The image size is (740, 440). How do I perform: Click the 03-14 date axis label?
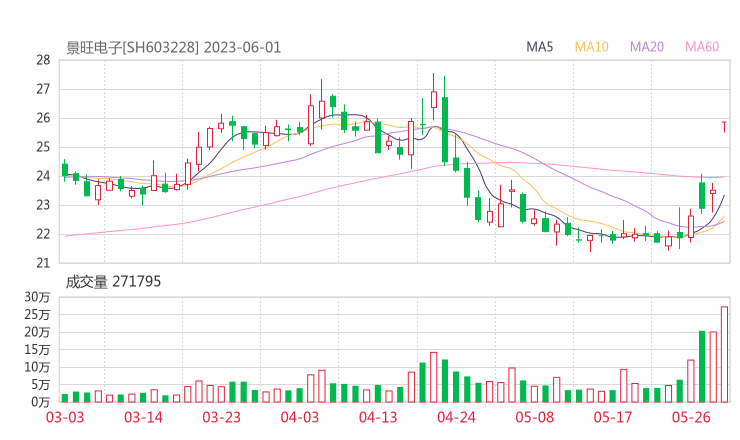click(143, 417)
